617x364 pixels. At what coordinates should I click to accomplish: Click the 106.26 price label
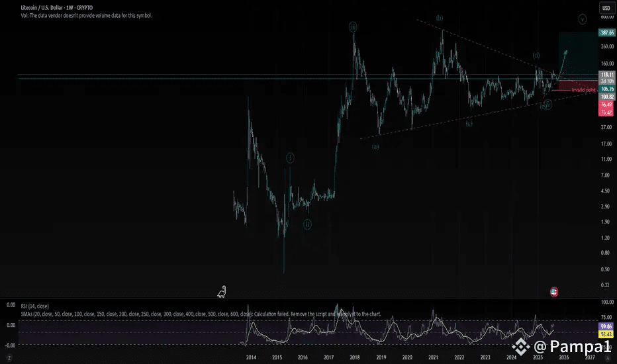point(606,89)
